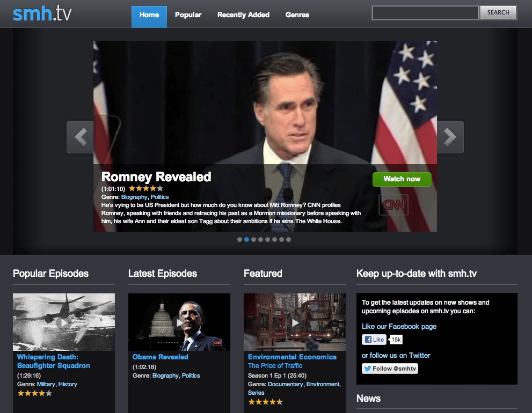Open Environment genre link
The height and width of the screenshot is (413, 532).
[323, 384]
